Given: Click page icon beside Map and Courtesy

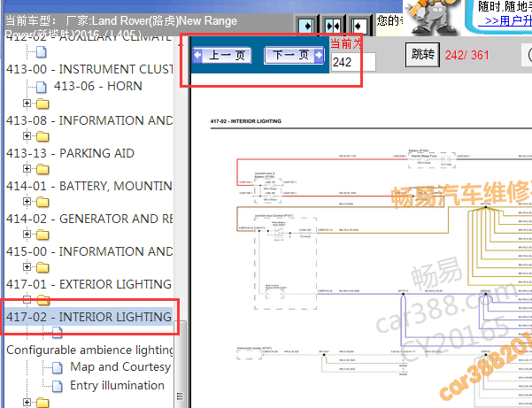Looking at the screenshot, I should 57,367.
